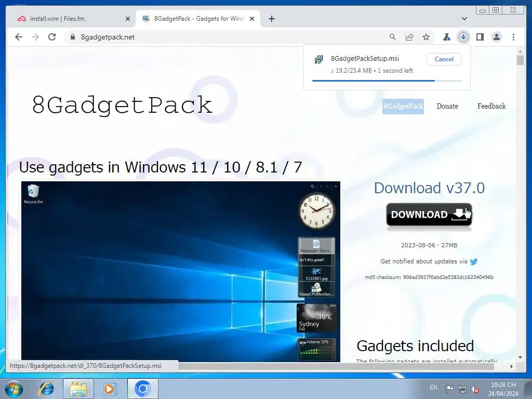
Task: Close the 8GadgetPack tab
Action: tap(252, 19)
